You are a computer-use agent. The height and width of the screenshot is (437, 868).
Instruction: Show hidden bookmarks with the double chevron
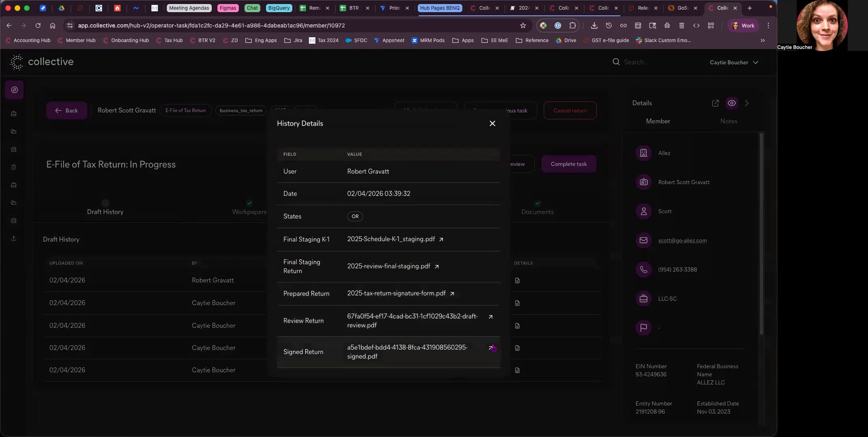[763, 41]
